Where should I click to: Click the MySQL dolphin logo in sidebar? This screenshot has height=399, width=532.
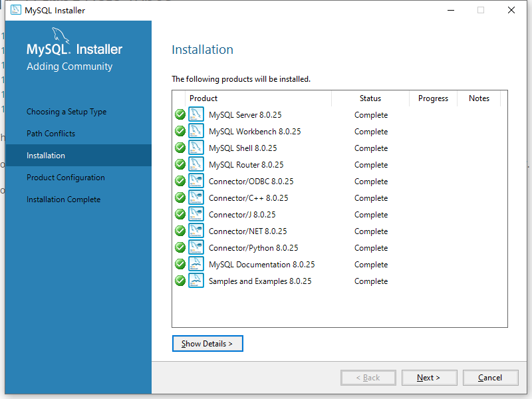61,35
